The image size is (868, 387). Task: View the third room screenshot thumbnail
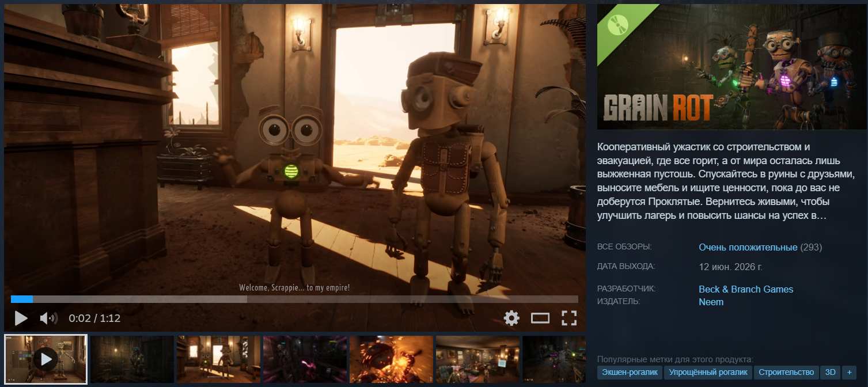pyautogui.click(x=218, y=359)
